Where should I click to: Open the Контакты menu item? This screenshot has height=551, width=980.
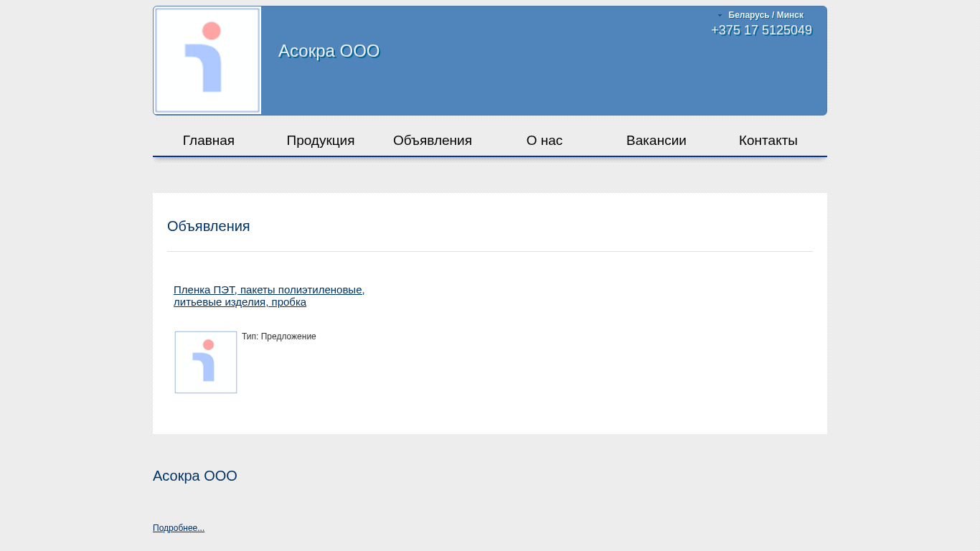click(x=768, y=141)
